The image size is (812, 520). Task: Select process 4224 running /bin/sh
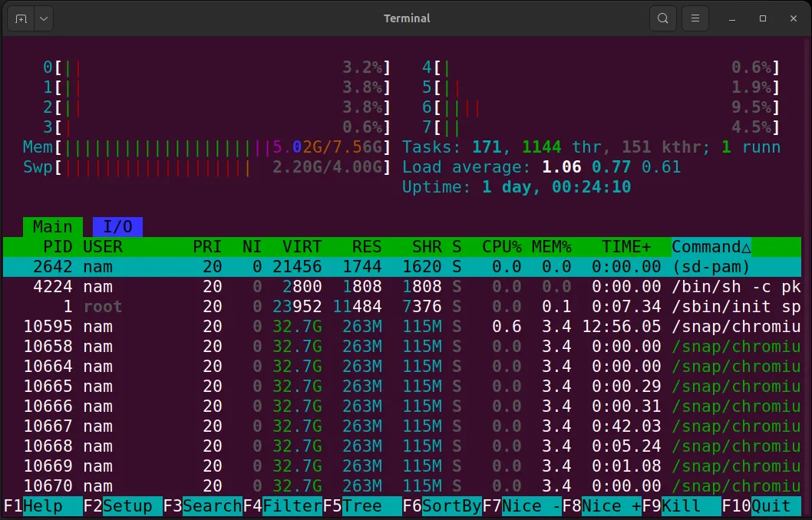coord(402,287)
